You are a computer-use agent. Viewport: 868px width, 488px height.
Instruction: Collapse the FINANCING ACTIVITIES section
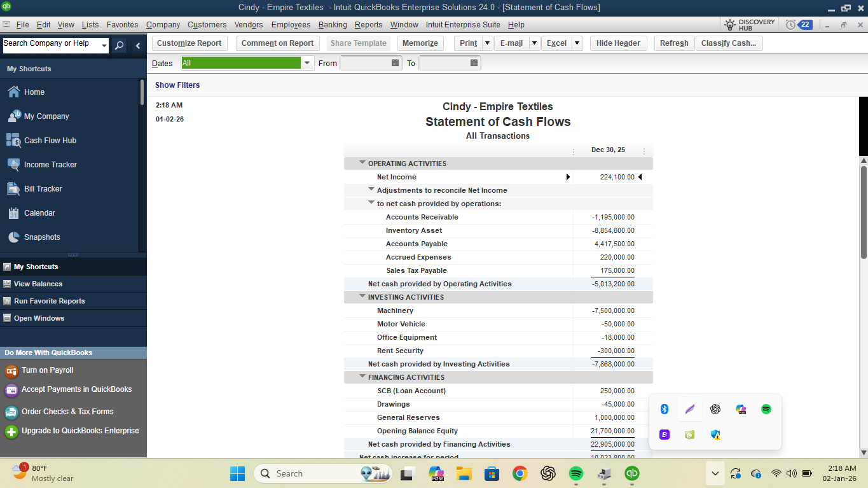[x=362, y=377]
